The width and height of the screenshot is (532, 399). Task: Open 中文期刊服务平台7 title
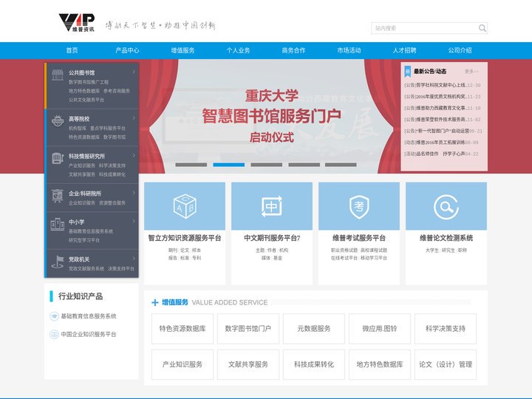click(x=272, y=238)
